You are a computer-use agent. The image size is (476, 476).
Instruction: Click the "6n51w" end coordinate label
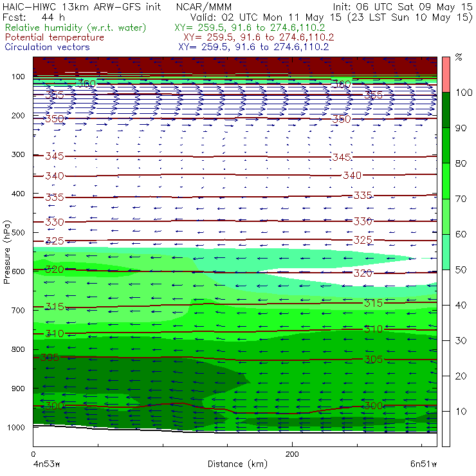[423, 464]
